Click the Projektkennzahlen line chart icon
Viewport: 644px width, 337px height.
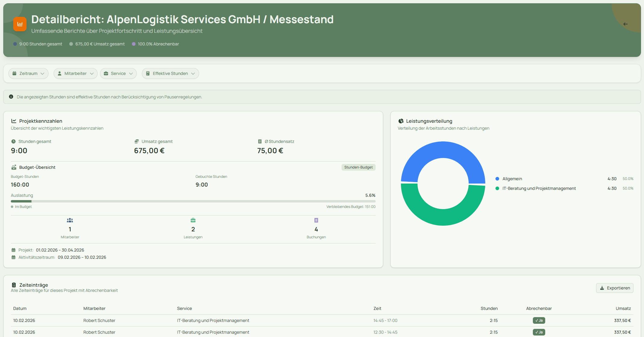[14, 121]
